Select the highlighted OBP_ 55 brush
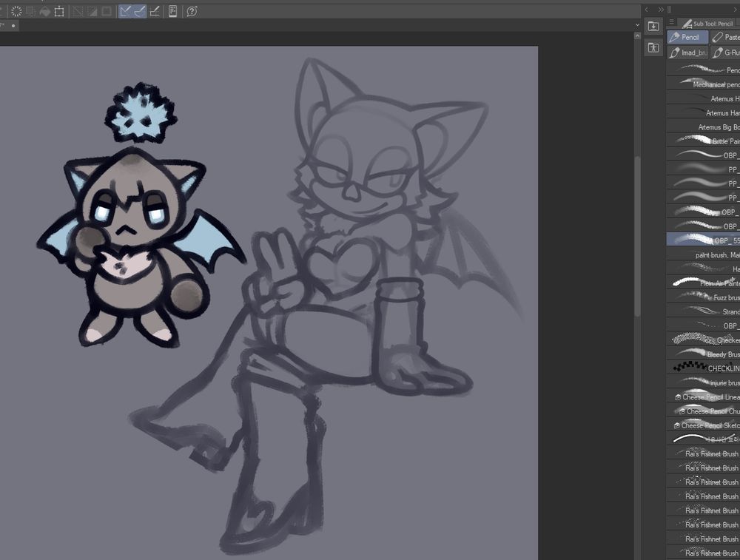Viewport: 740px width, 560px height. (x=703, y=240)
